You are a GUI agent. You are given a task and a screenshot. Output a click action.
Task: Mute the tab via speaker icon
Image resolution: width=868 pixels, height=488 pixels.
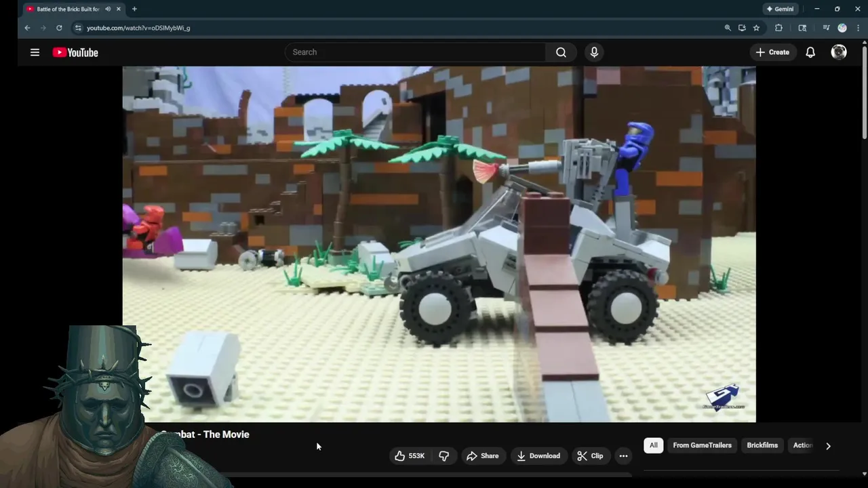tap(108, 9)
